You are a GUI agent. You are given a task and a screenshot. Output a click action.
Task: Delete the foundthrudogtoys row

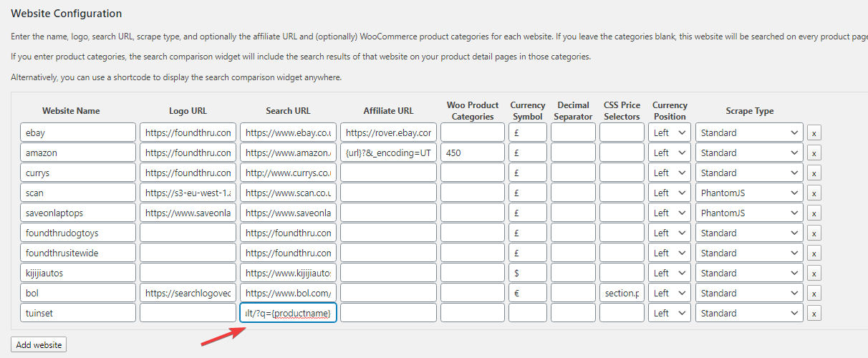814,233
